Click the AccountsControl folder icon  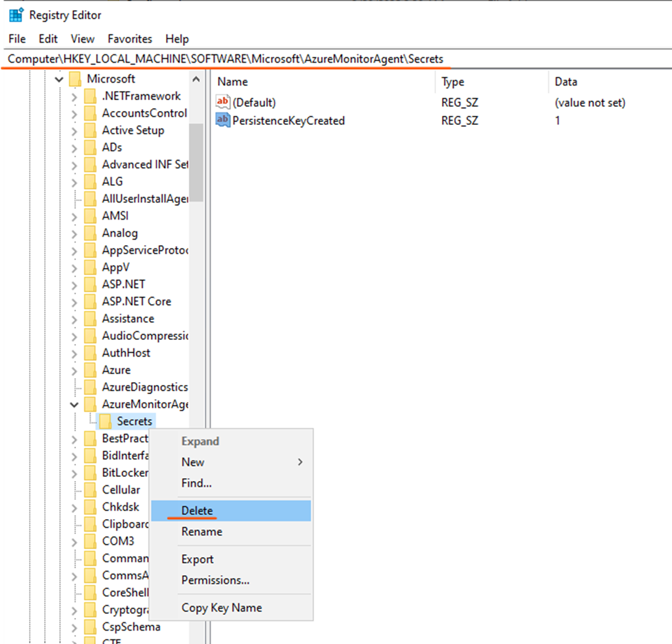pos(90,113)
